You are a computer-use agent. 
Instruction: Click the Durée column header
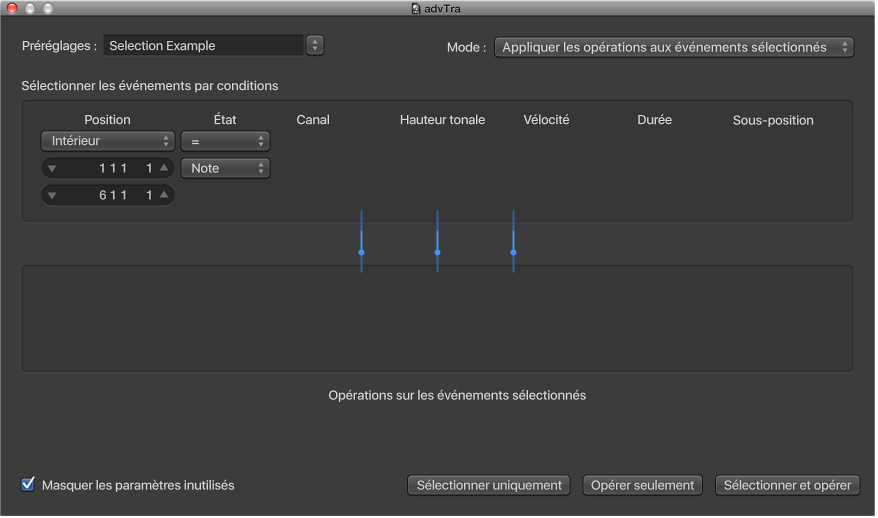pyautogui.click(x=655, y=120)
